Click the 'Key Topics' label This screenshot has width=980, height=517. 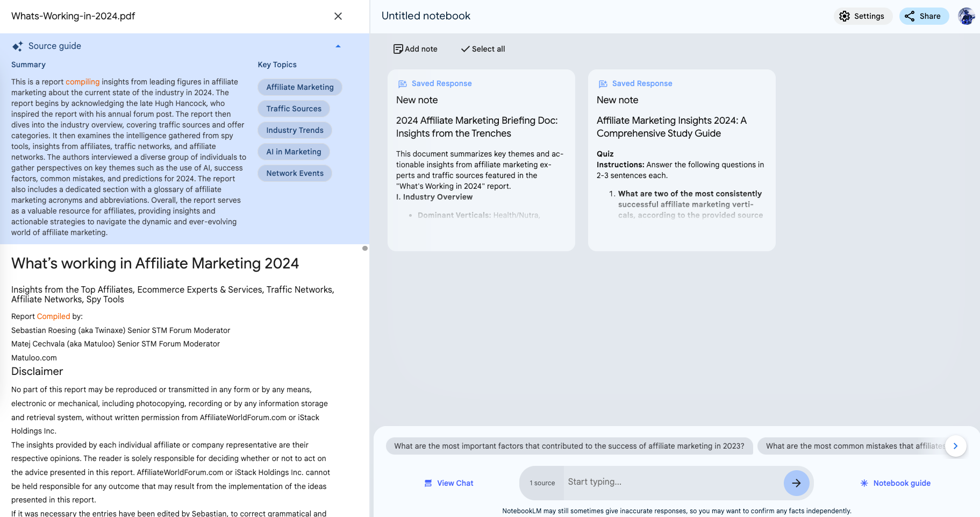[x=277, y=65]
